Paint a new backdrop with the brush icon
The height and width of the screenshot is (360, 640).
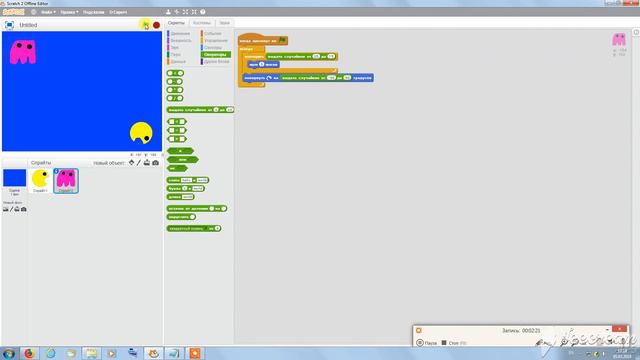[x=11, y=209]
